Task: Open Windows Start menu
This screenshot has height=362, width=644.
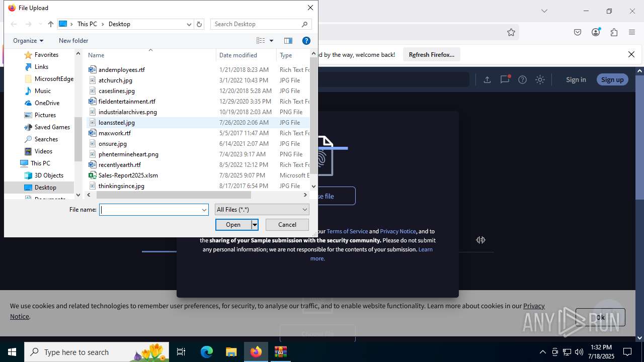Action: 12,352
